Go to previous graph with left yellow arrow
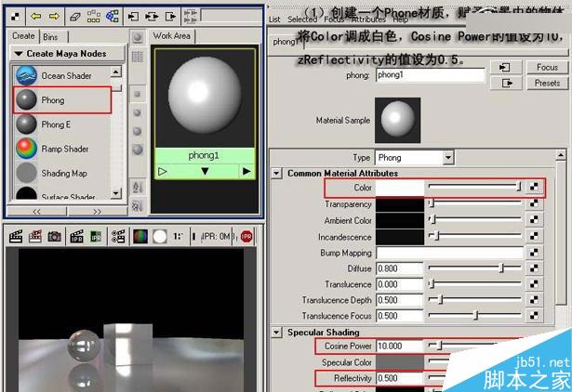Image resolution: width=572 pixels, height=392 pixels. coord(35,17)
